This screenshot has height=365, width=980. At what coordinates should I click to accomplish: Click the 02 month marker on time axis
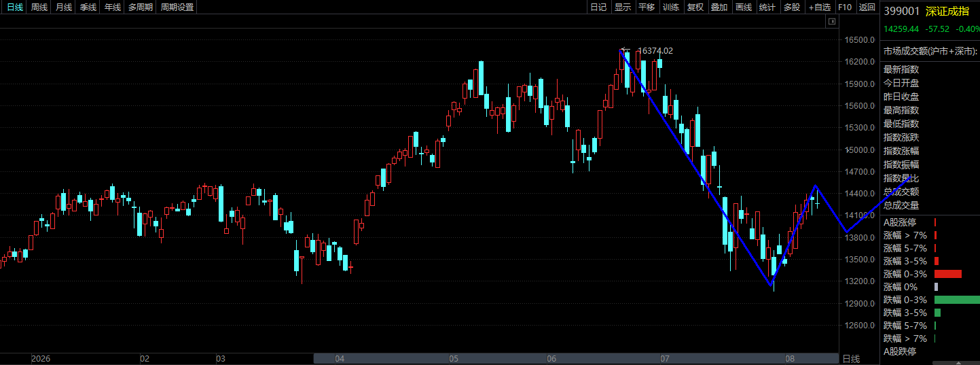(x=145, y=358)
